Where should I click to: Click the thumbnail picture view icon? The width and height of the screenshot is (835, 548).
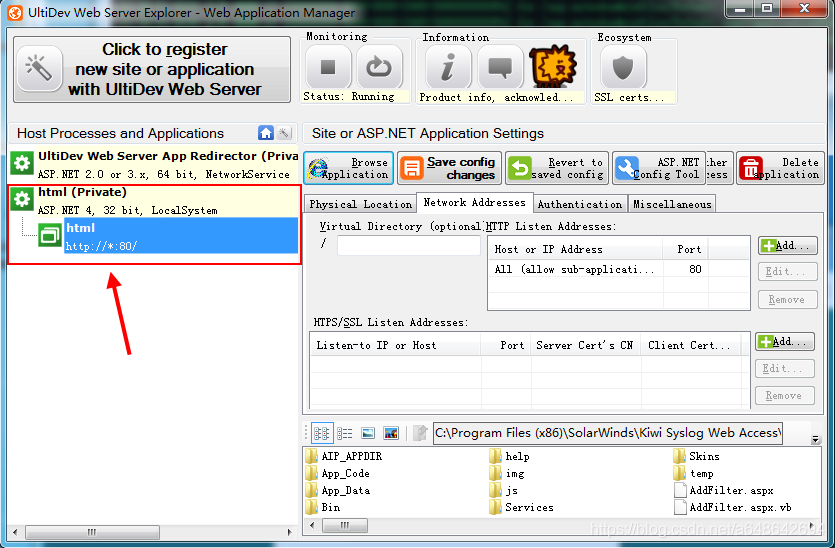pyautogui.click(x=391, y=433)
